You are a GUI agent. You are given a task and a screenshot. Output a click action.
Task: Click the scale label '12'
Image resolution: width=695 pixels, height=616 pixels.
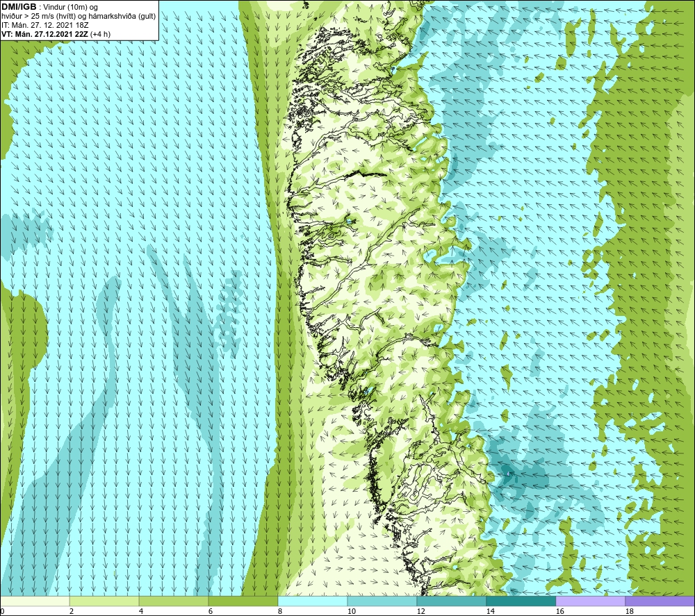420,611
